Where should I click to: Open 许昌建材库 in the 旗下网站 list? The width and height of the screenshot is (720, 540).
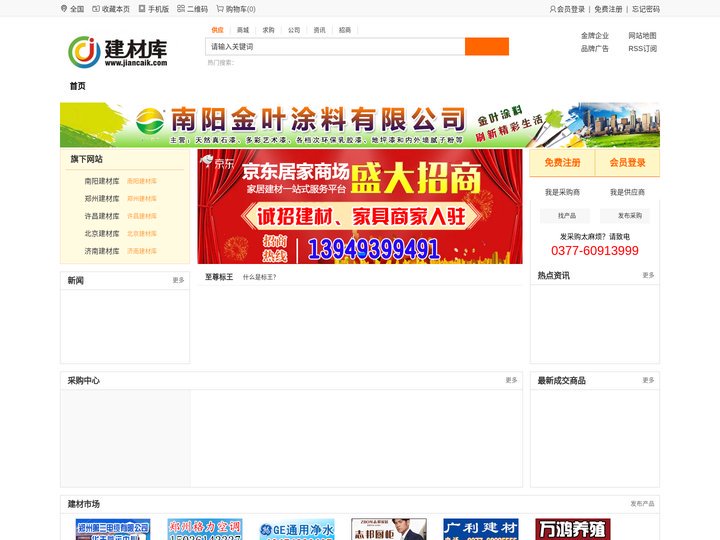[102, 216]
